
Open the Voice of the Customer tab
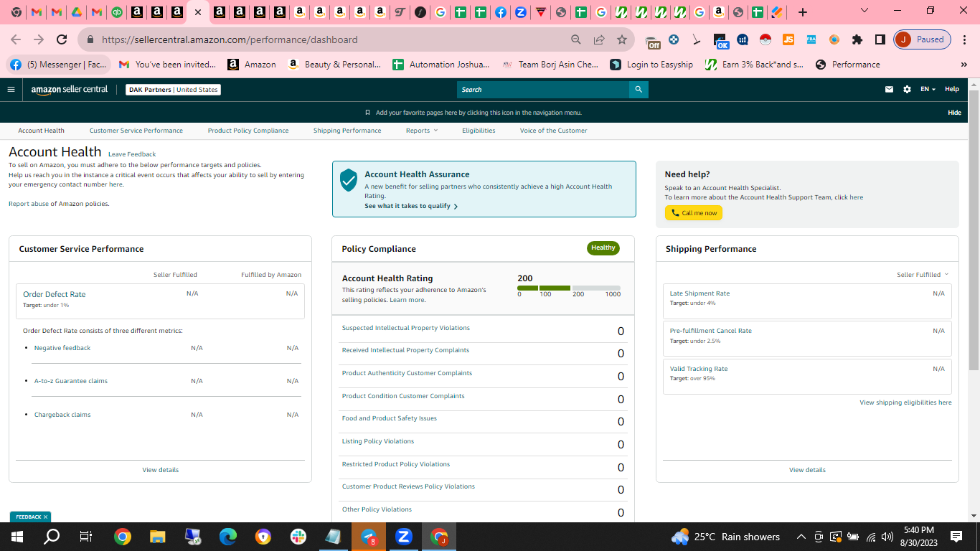point(553,131)
